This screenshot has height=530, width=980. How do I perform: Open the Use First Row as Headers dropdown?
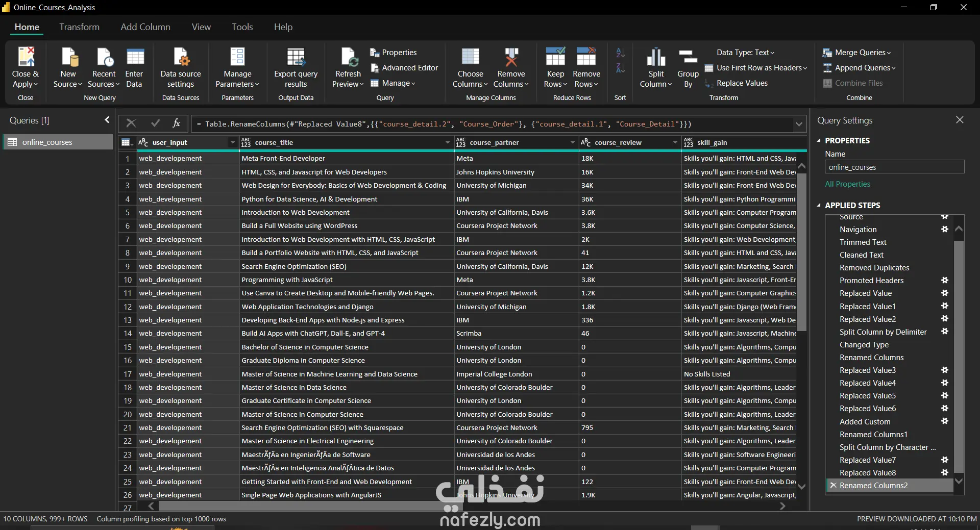click(x=756, y=68)
